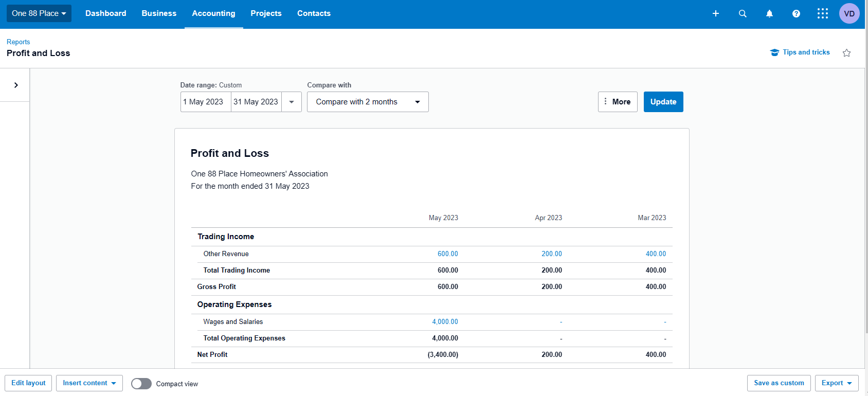This screenshot has width=868, height=396.
Task: Click the end date field 31 May 2023
Action: pyautogui.click(x=256, y=102)
